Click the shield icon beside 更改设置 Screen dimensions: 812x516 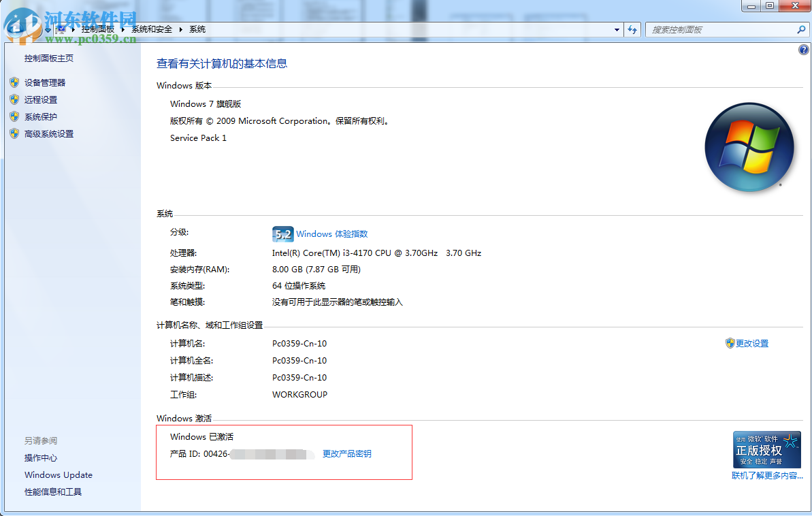(x=730, y=343)
